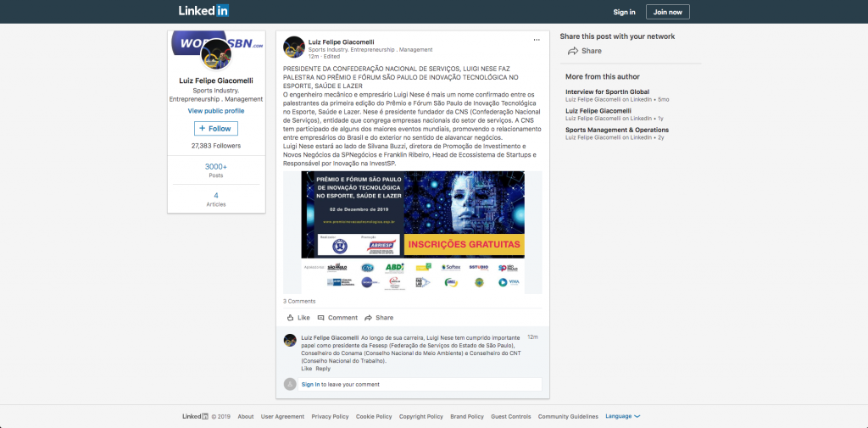868x428 pixels.
Task: Open the Privacy Policy footer link
Action: pyautogui.click(x=330, y=416)
